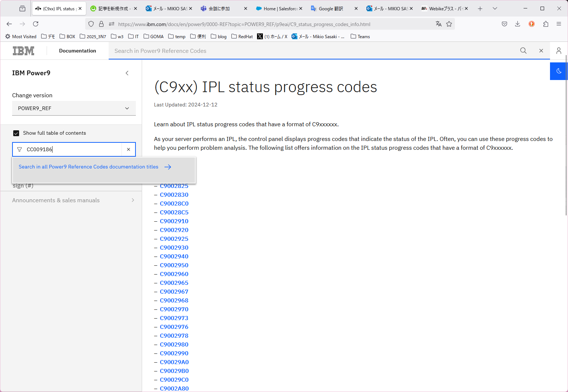Click the search magnifier icon
This screenshot has height=392, width=568.
[x=523, y=51]
